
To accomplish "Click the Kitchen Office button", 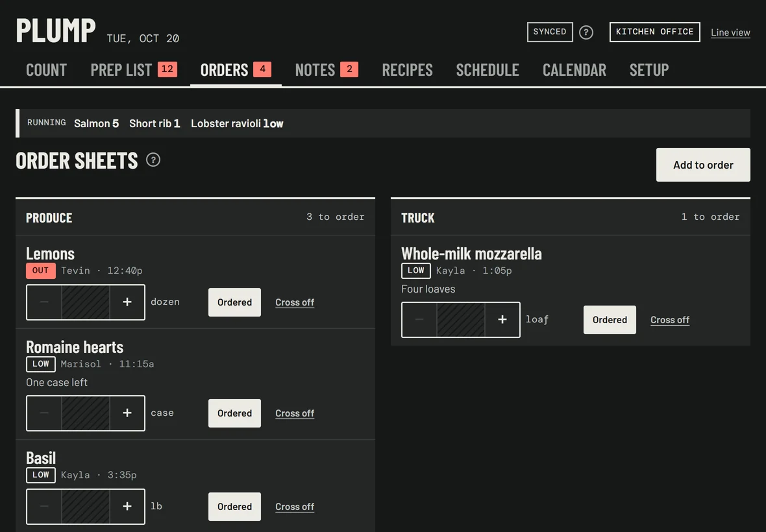I will 654,32.
